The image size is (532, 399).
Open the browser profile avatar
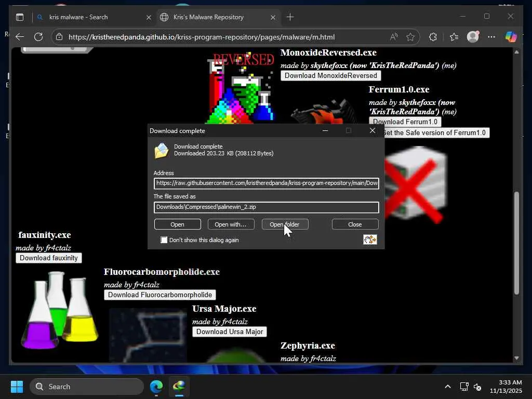coord(473,37)
